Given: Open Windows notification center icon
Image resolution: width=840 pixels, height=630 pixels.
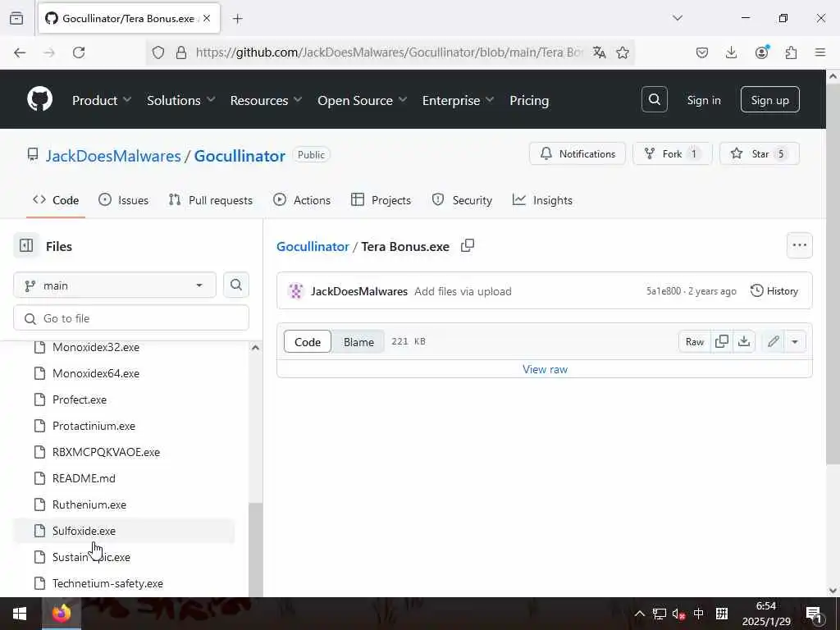Looking at the screenshot, I should 814,614.
